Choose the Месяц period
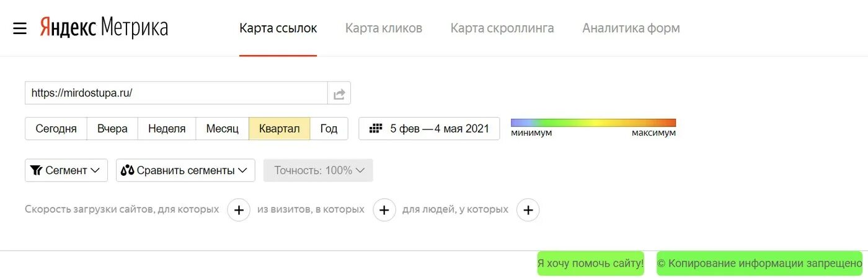The height and width of the screenshot is (278, 868). 223,129
